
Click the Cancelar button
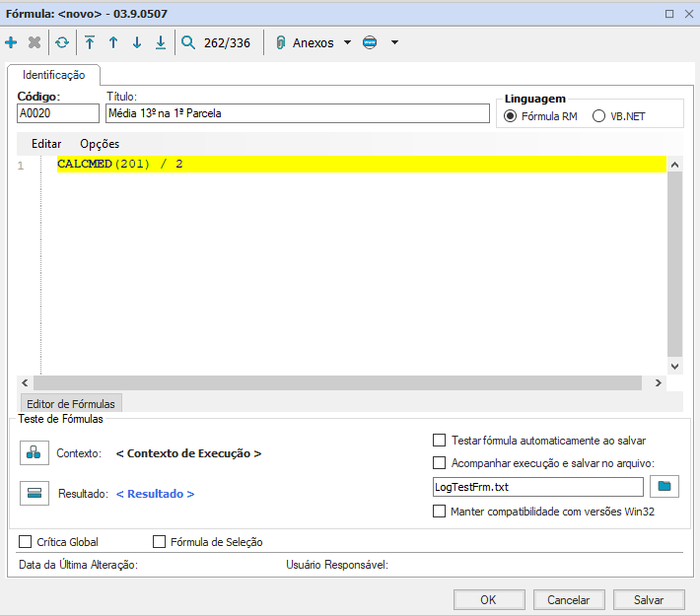569,599
